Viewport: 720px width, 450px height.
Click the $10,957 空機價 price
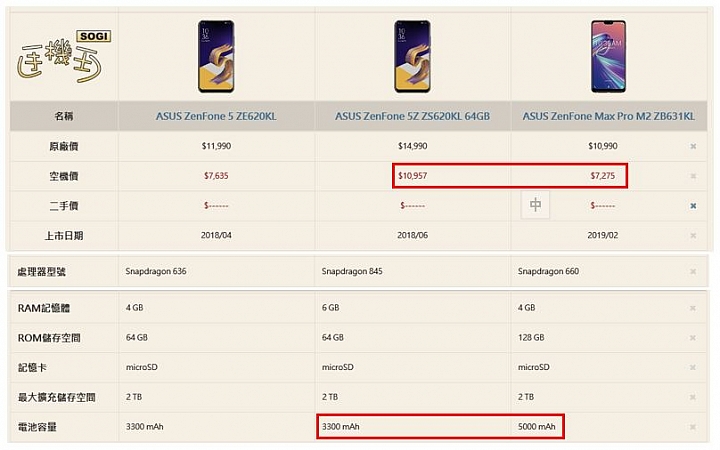point(412,176)
